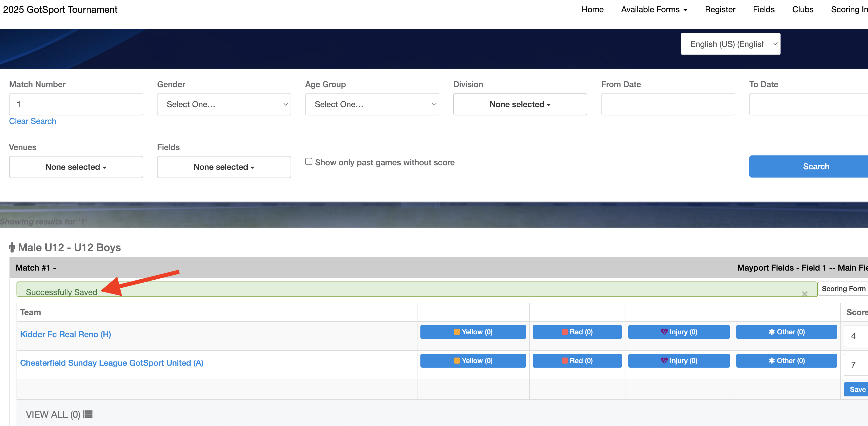Open the Clubs nav item
Image resolution: width=868 pixels, height=426 pixels.
(803, 9)
